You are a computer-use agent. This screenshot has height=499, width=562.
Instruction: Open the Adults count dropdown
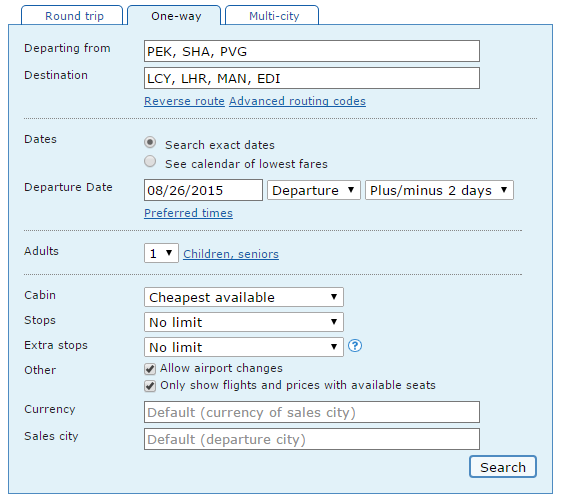[x=161, y=253]
